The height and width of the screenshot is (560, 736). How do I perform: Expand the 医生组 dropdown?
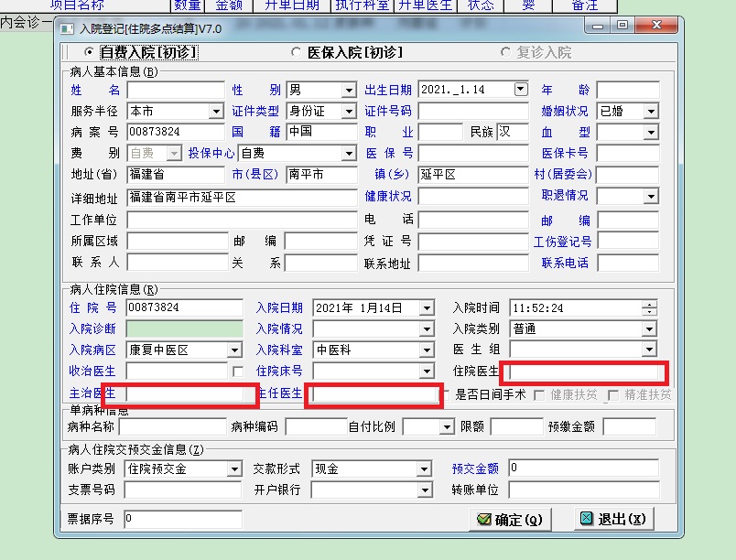[x=649, y=350]
